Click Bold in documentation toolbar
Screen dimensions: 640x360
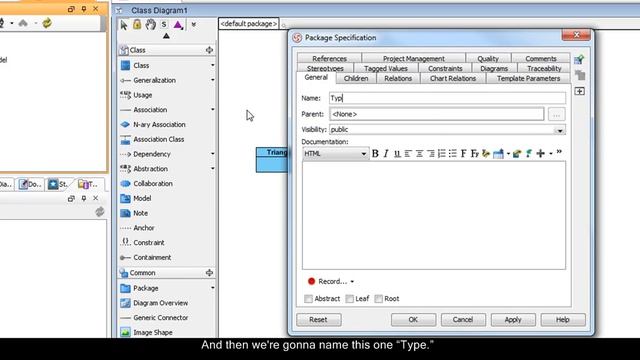[375, 153]
